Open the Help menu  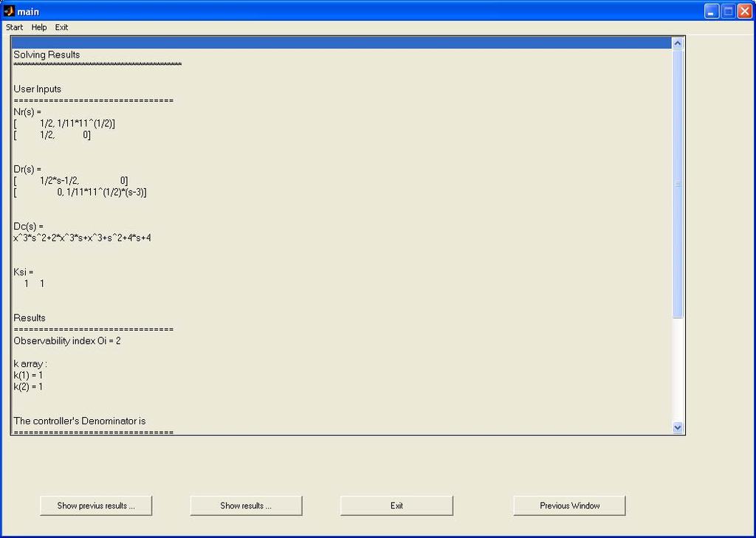click(39, 27)
